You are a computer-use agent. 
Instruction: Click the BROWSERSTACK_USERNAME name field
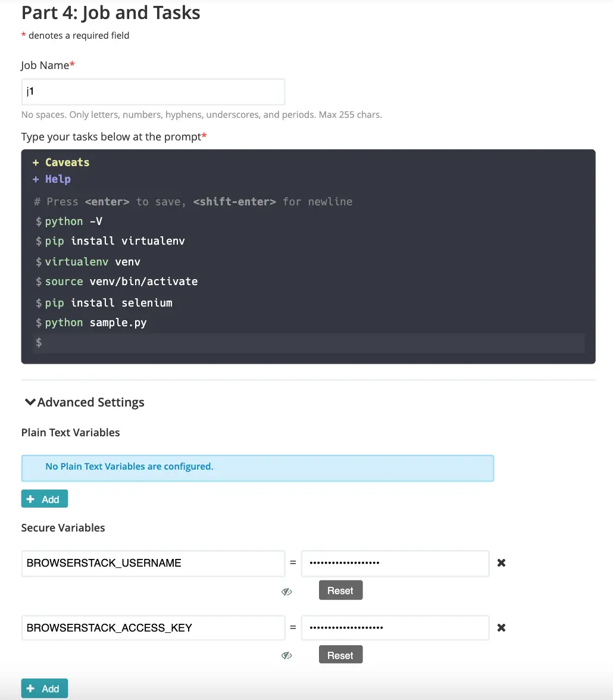click(153, 563)
